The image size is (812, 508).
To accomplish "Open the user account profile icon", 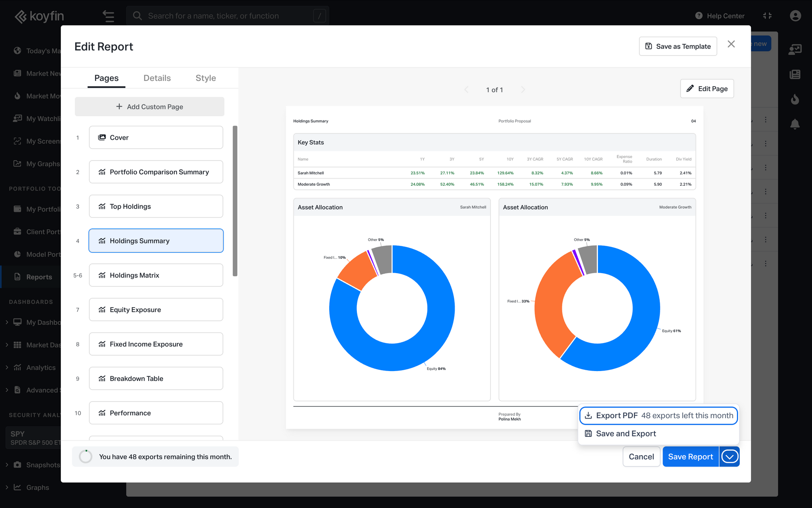I will (795, 16).
